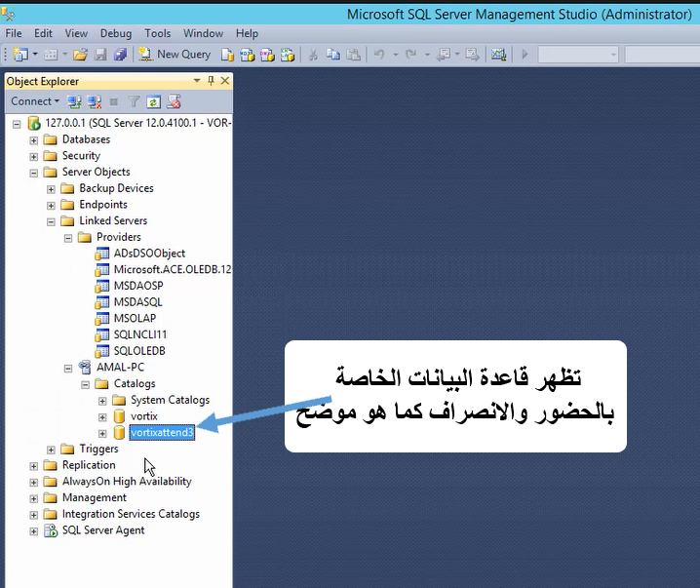This screenshot has width=700, height=588.
Task: Click the Analysis Services XMLA Query icon
Action: (287, 55)
